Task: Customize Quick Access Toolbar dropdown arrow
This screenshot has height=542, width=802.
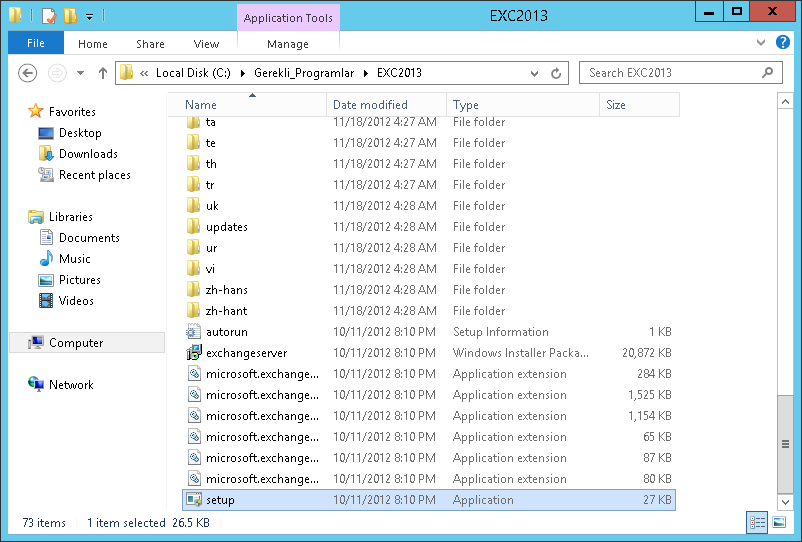Action: coord(89,17)
